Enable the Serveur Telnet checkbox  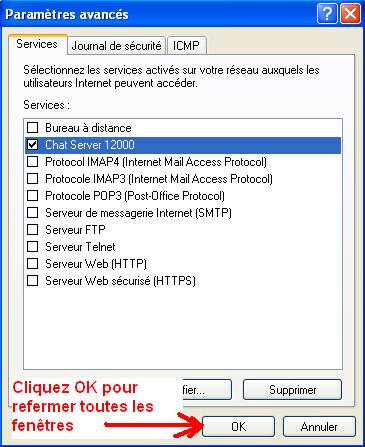pyautogui.click(x=32, y=246)
